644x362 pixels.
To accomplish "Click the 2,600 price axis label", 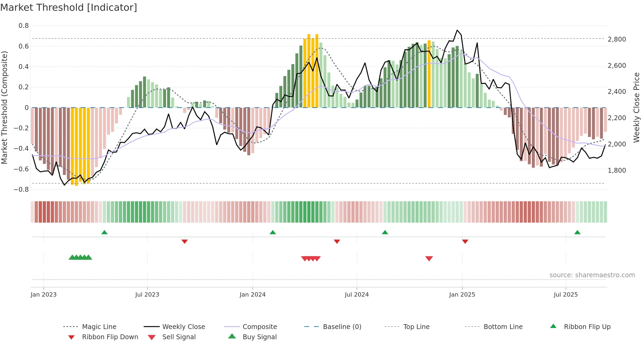I will [x=617, y=66].
